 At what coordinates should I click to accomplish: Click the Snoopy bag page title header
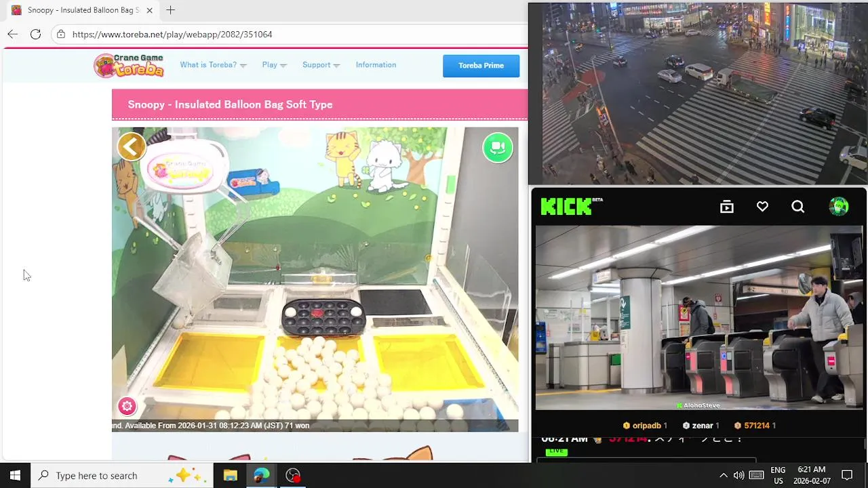230,104
